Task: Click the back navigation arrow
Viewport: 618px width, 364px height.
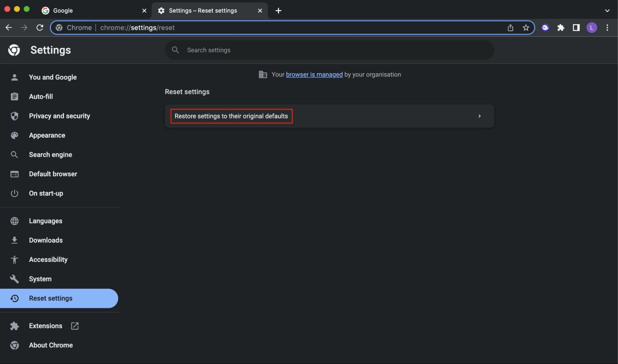Action: 9,27
